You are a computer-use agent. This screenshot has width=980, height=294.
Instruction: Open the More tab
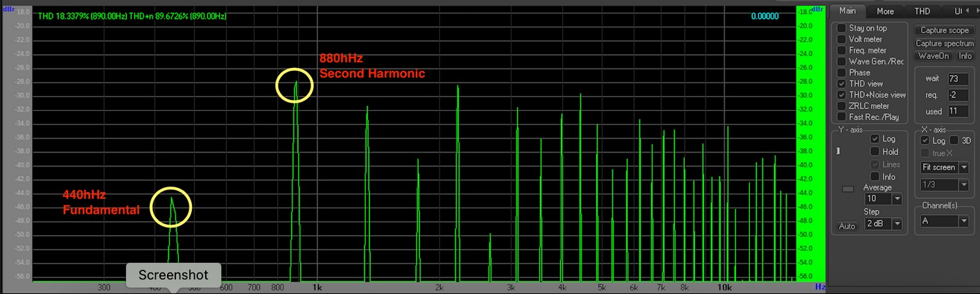coord(885,11)
